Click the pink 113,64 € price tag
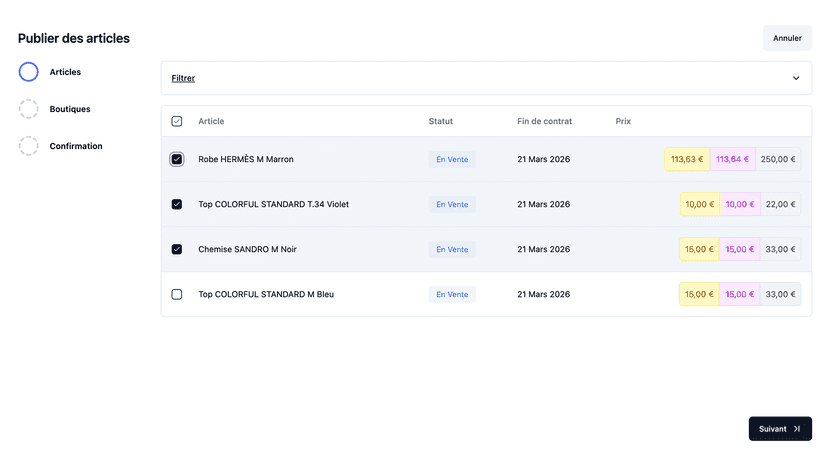 (732, 159)
